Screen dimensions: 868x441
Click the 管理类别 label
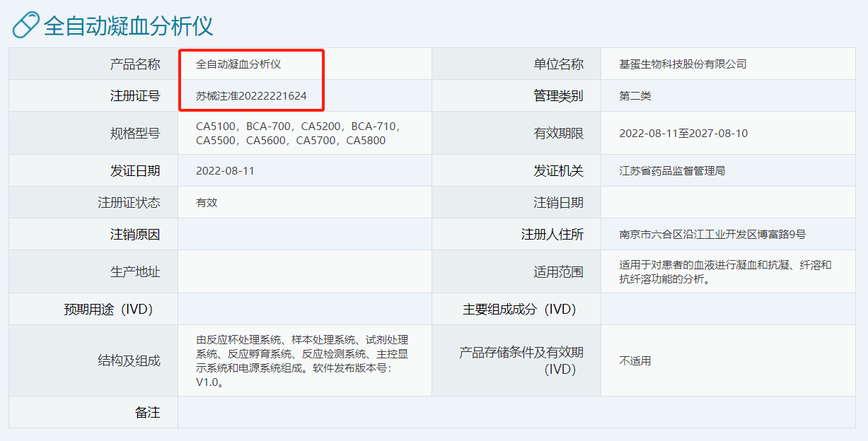click(x=558, y=96)
